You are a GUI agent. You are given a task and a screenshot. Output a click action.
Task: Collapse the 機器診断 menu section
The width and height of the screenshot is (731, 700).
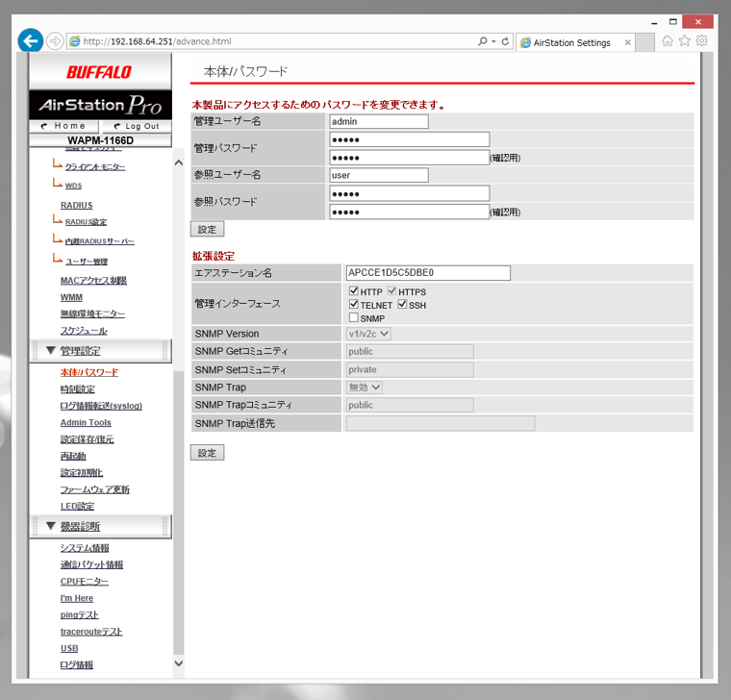[100, 526]
